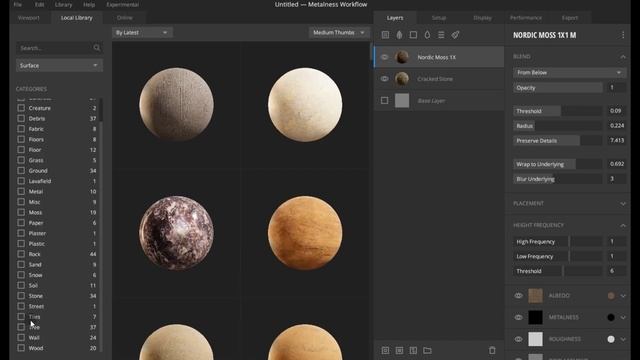
Task: Add a solid layer with the square icon
Action: 413,35
